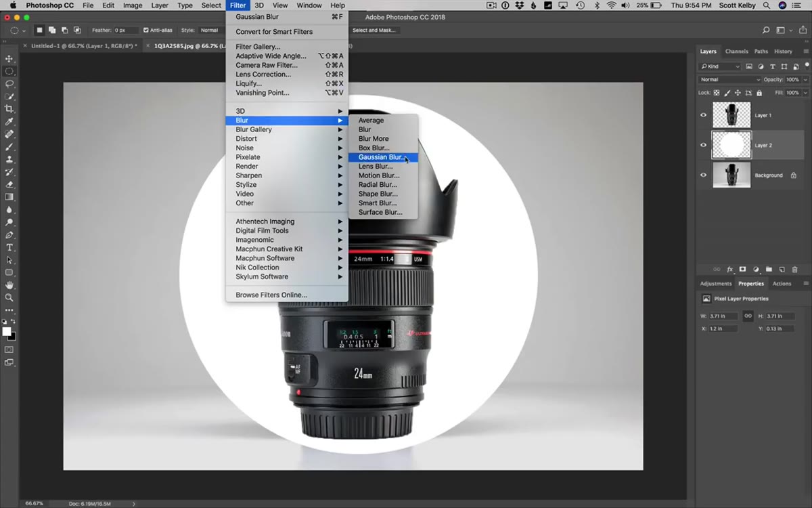The height and width of the screenshot is (508, 812).
Task: Select the Path Selection tool
Action: [9, 260]
